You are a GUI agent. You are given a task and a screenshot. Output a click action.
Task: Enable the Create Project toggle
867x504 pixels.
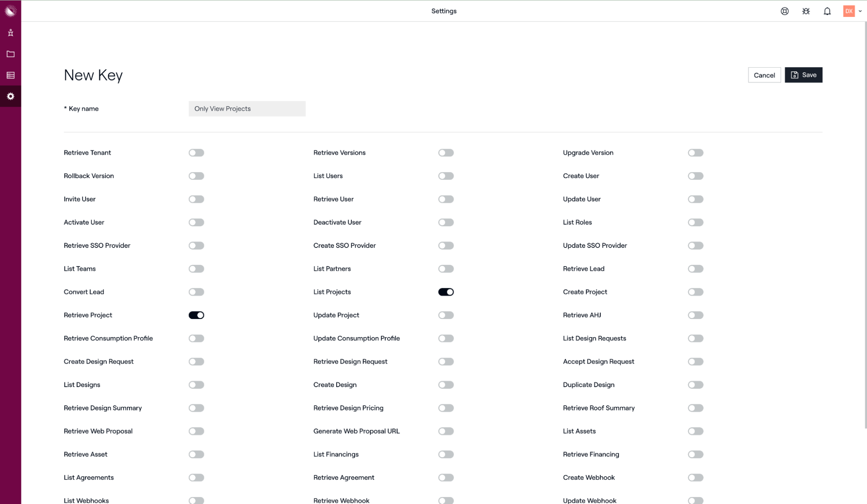click(x=695, y=292)
